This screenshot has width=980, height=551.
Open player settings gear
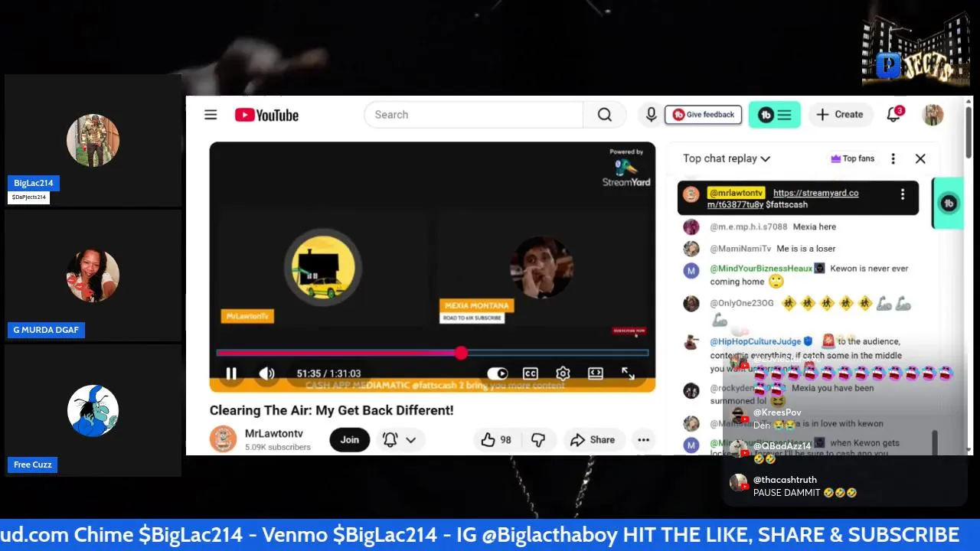point(563,373)
